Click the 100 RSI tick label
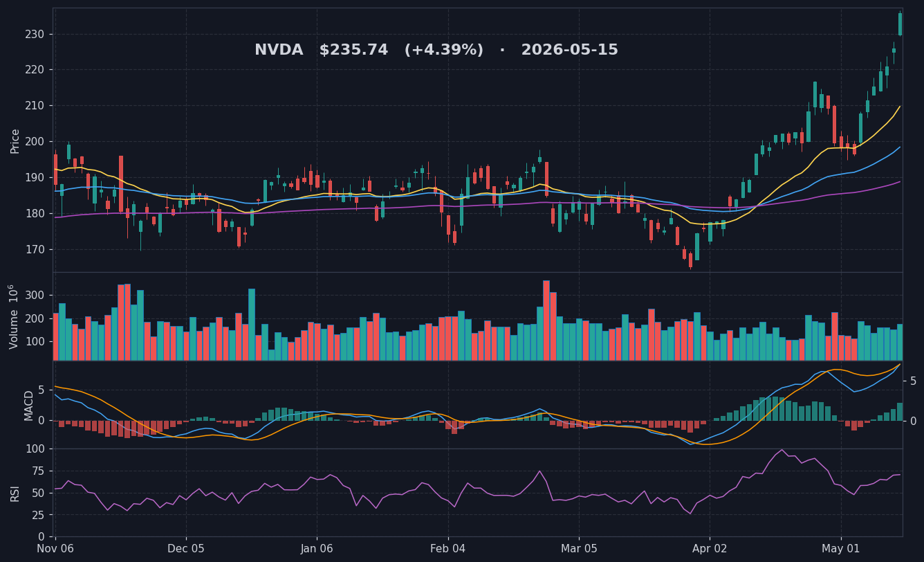Screen dimensions: 924x562 tap(35, 448)
